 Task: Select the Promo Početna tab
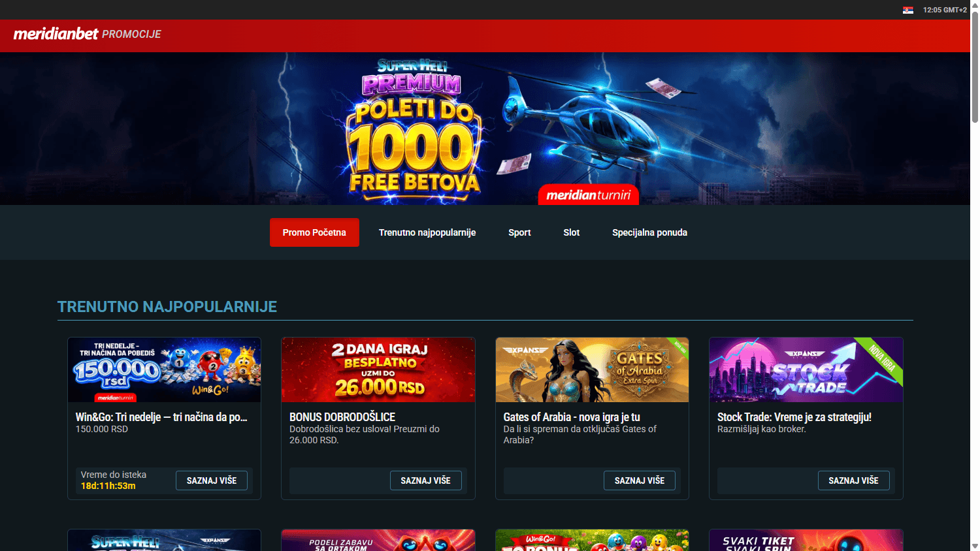pos(314,232)
